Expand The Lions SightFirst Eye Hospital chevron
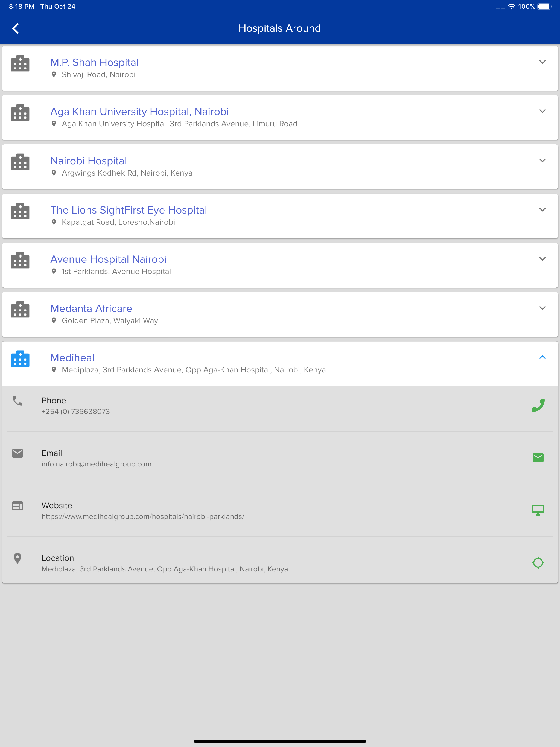This screenshot has width=560, height=747. pos(542,210)
